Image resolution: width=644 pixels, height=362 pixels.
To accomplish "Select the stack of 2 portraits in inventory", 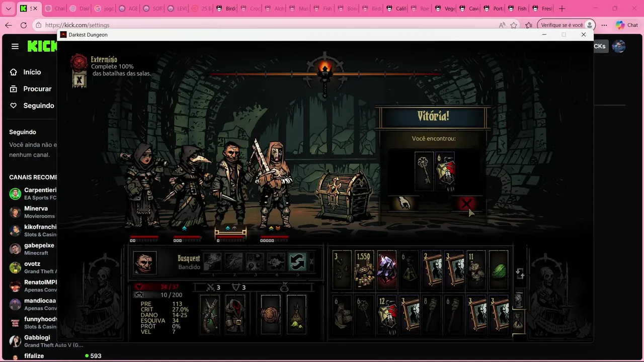I will (x=432, y=270).
